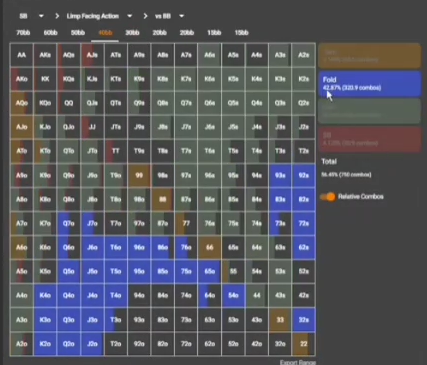Click the blue 93s fold cell

click(280, 175)
